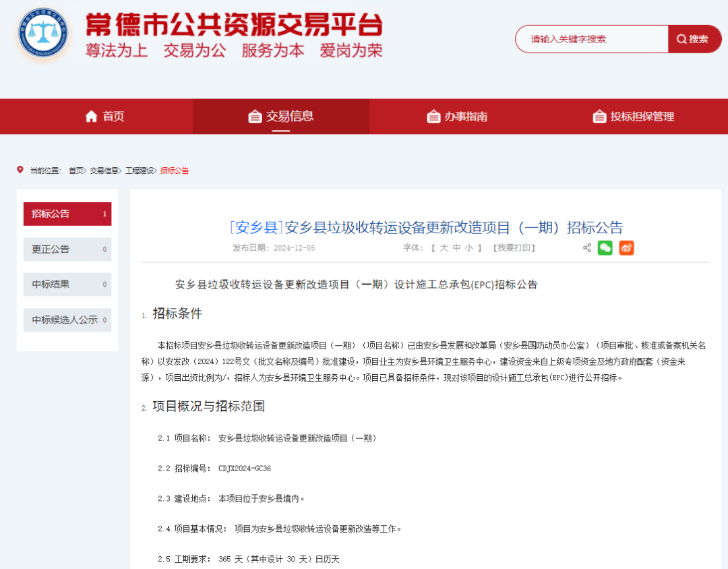The height and width of the screenshot is (569, 728).
Task: Select the 更正公告 sidebar tab
Action: click(x=67, y=249)
